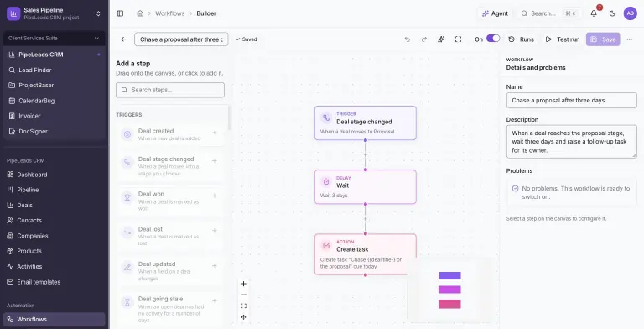Edit the workflow title field in toolbar
The image size is (644, 329).
pos(181,39)
